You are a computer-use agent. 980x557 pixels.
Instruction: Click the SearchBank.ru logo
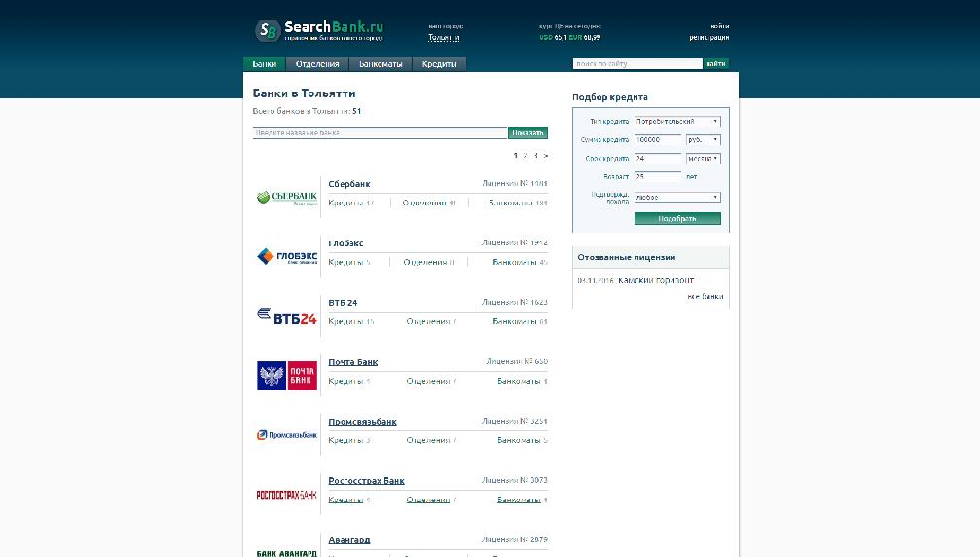click(319, 30)
